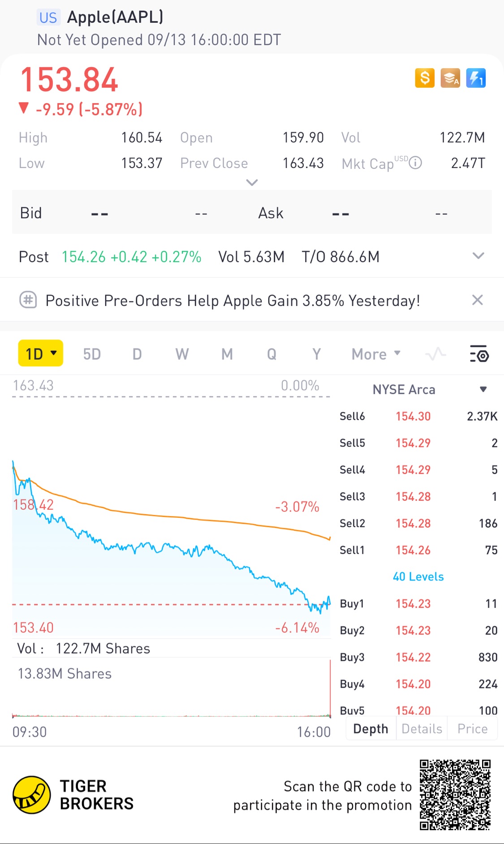Viewport: 504px width, 844px height.
Task: Tap the coin stack icon
Action: (450, 78)
